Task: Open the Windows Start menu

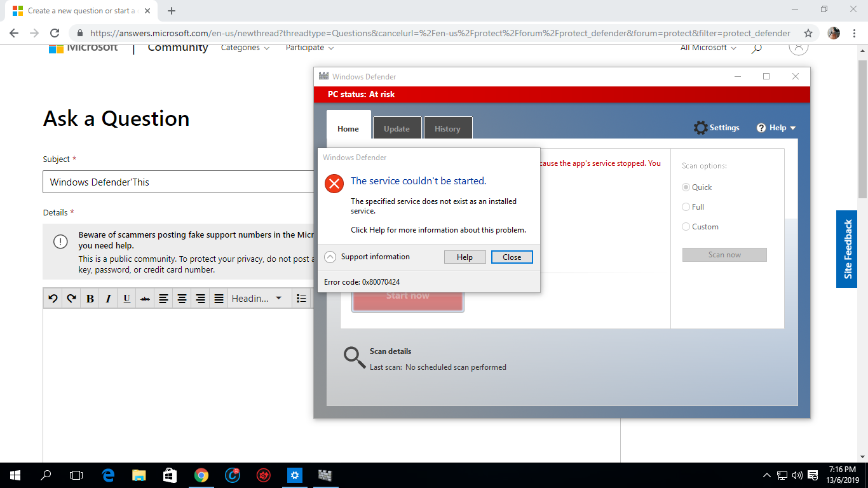Action: [15, 475]
